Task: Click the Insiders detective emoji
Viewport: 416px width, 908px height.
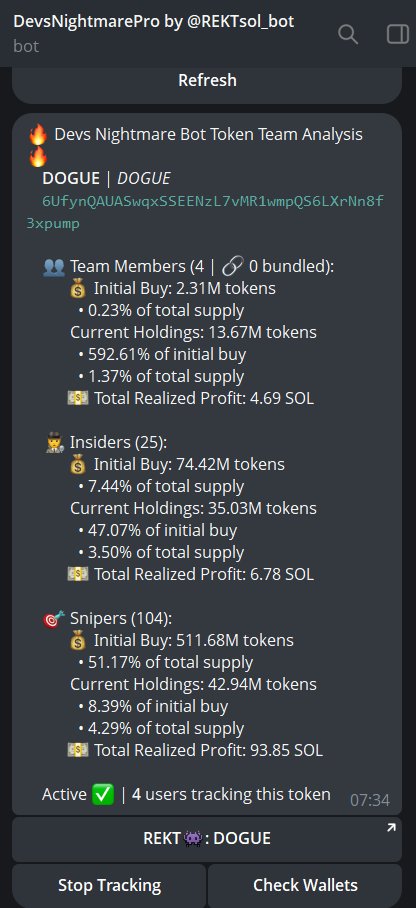Action: click(54, 443)
